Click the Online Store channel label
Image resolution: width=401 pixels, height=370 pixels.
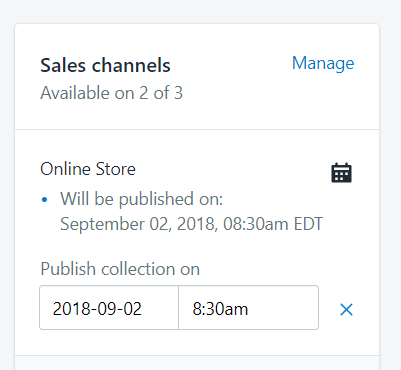[88, 169]
